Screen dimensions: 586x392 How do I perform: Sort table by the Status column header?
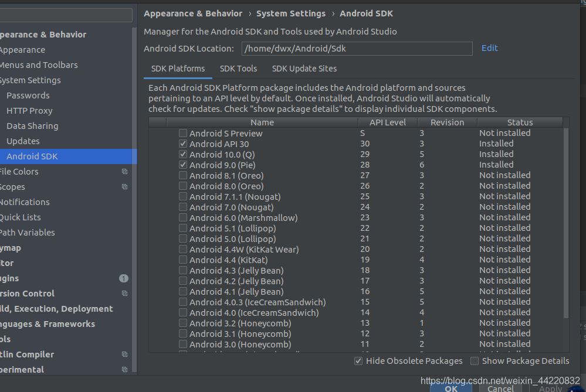pyautogui.click(x=520, y=122)
